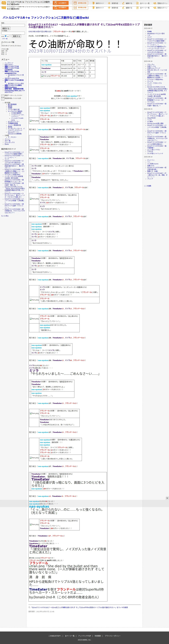Click the 目安箱(β版) button at very top
Image resolution: width=169 pixels, height=644 pixels.
80,3
